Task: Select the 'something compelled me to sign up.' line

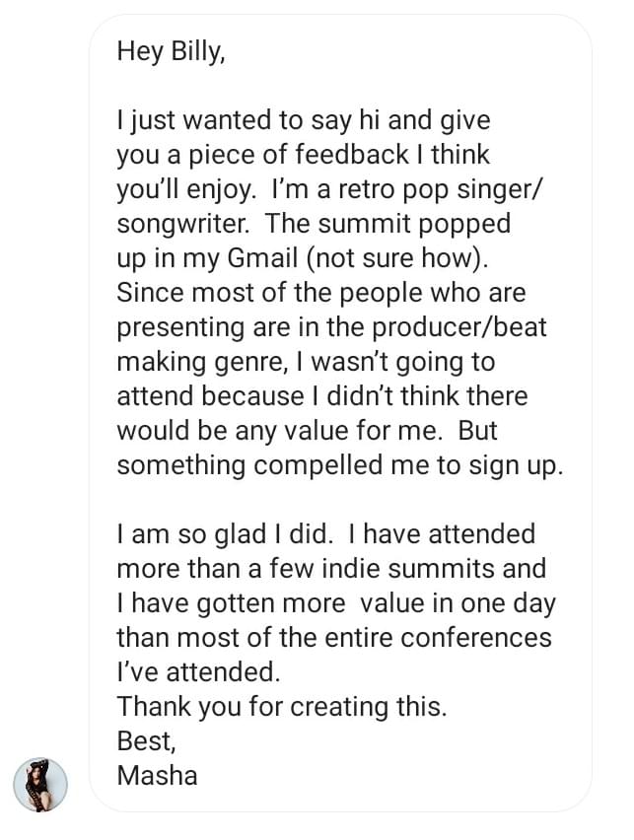Action: (340, 465)
